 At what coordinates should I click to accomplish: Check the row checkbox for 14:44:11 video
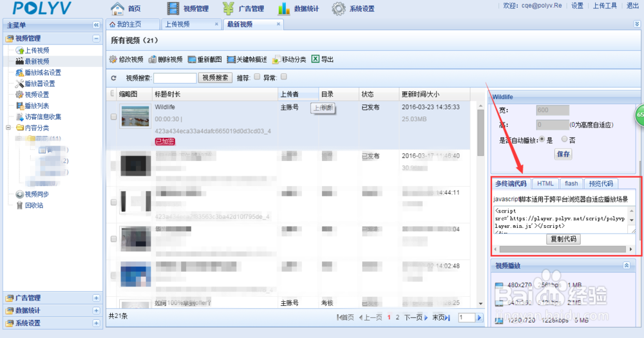(114, 202)
